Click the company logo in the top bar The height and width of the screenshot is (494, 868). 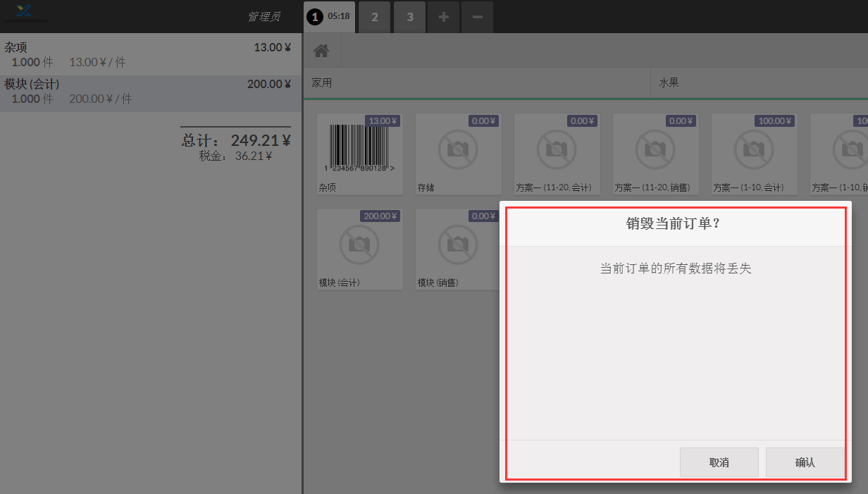(26, 13)
